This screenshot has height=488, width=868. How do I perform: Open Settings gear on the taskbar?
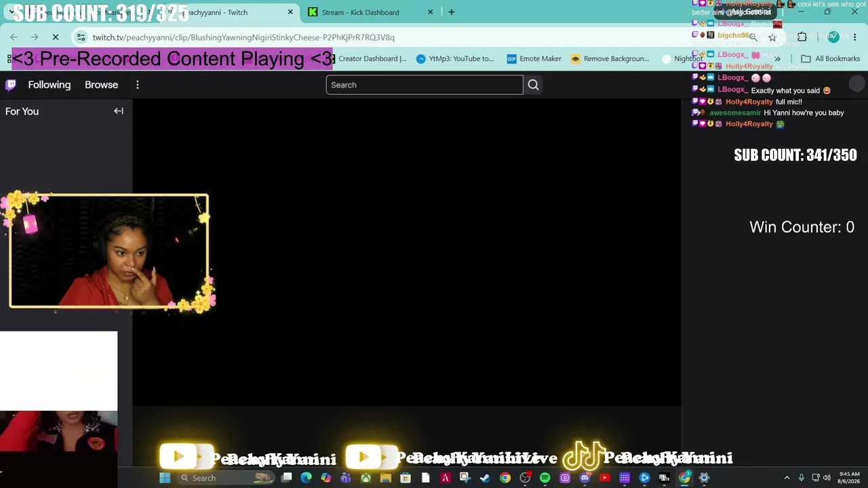704,478
